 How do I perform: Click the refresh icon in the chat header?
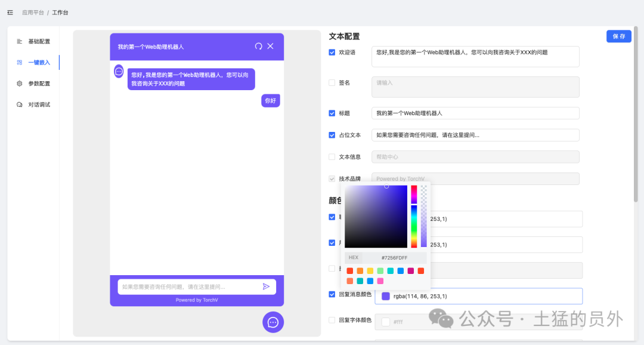pos(258,46)
